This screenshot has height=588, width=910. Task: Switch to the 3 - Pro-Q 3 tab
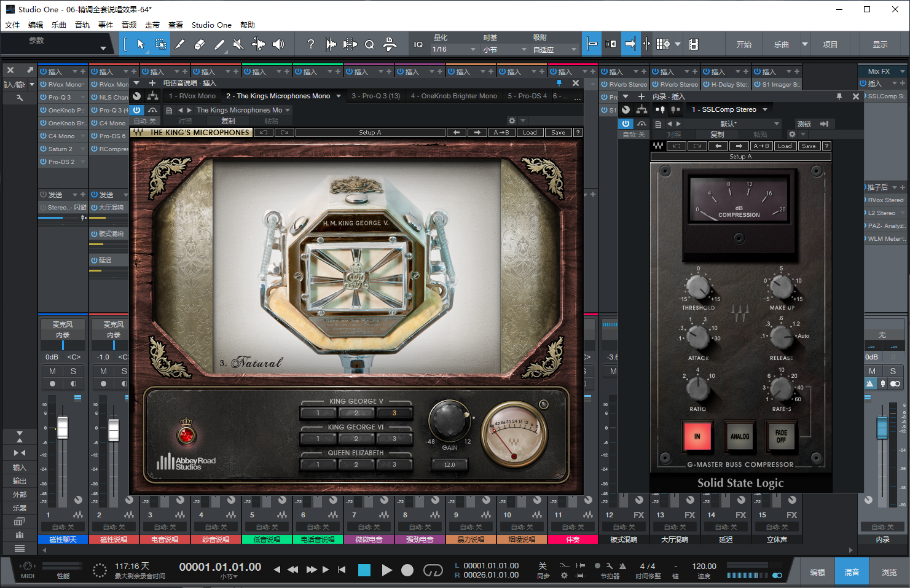click(375, 96)
